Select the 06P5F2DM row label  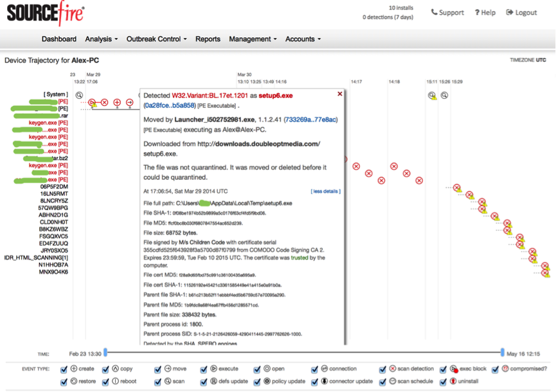(54, 187)
